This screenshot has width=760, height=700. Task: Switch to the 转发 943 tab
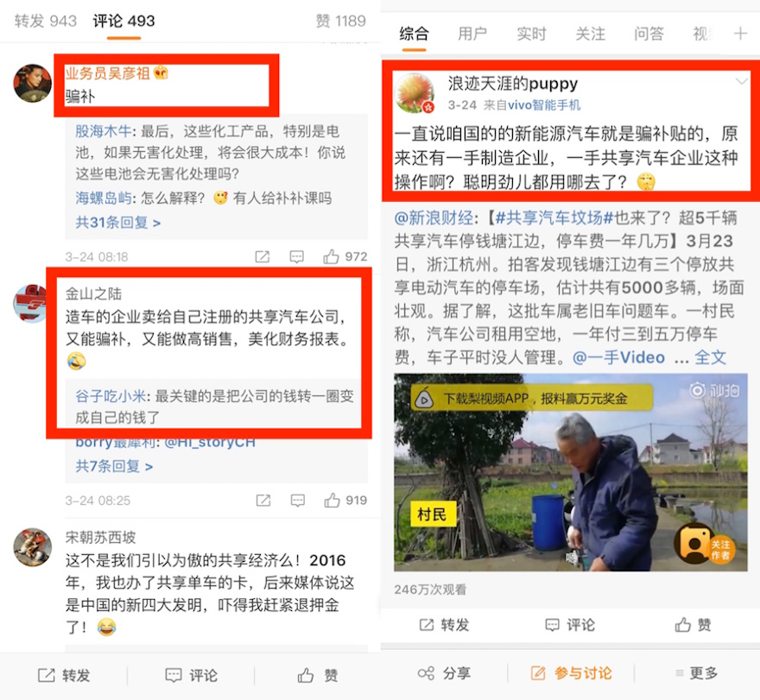[x=46, y=21]
